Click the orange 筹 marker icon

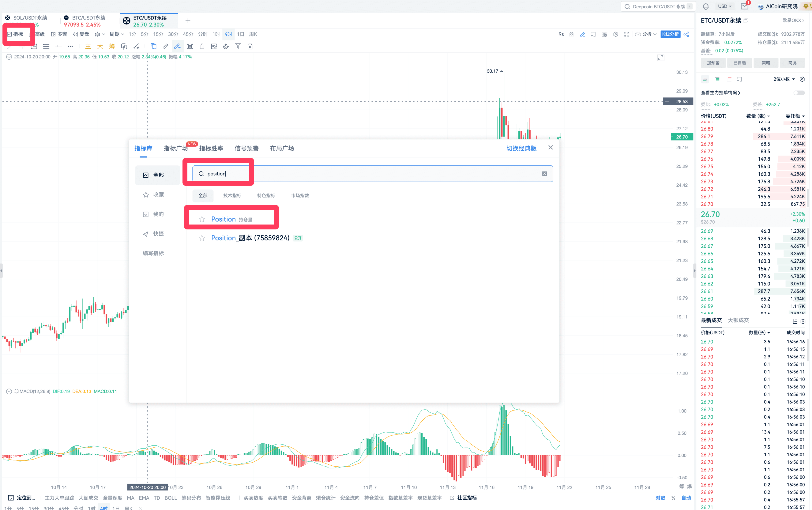112,46
